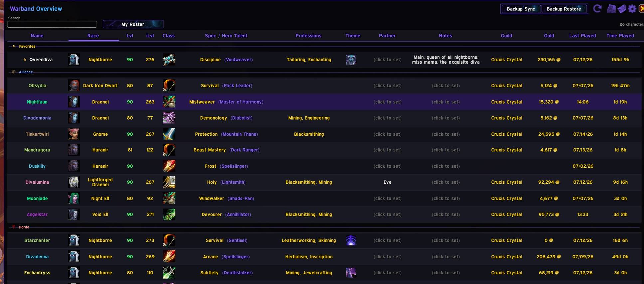Sort by Spec / Hero Talent header
Viewport: 644px width, 284px height.
(226, 36)
